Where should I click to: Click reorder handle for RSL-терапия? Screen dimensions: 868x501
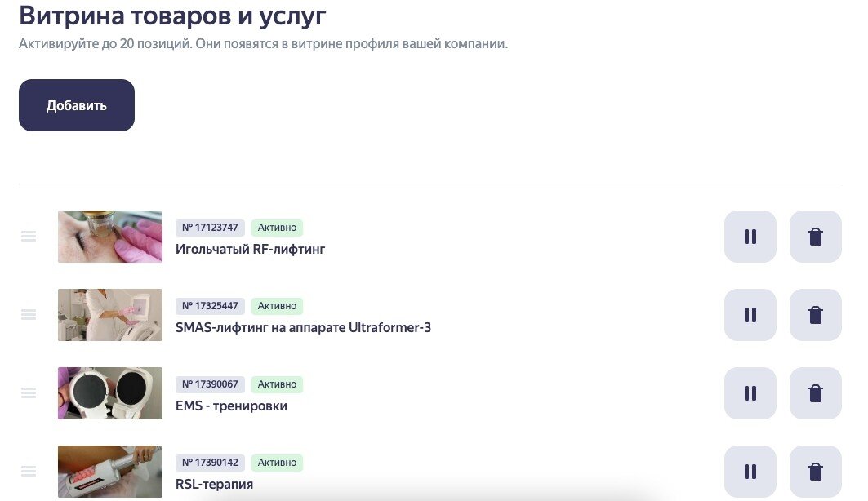coord(29,472)
